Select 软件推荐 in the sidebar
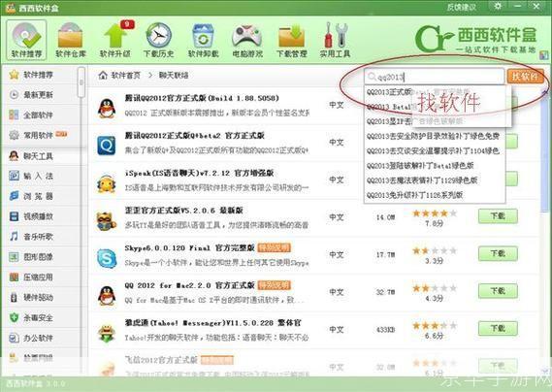This screenshot has width=552, height=392. tap(39, 75)
